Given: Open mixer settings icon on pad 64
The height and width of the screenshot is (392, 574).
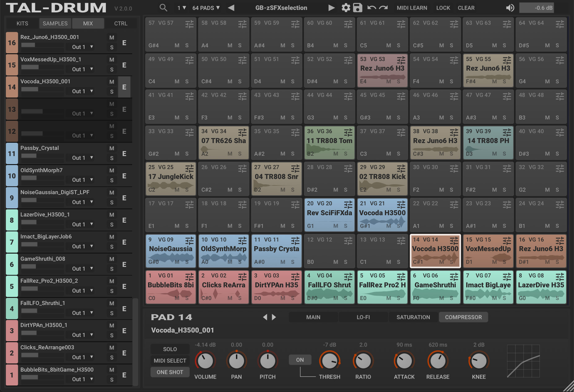Looking at the screenshot, I should click(x=560, y=24).
